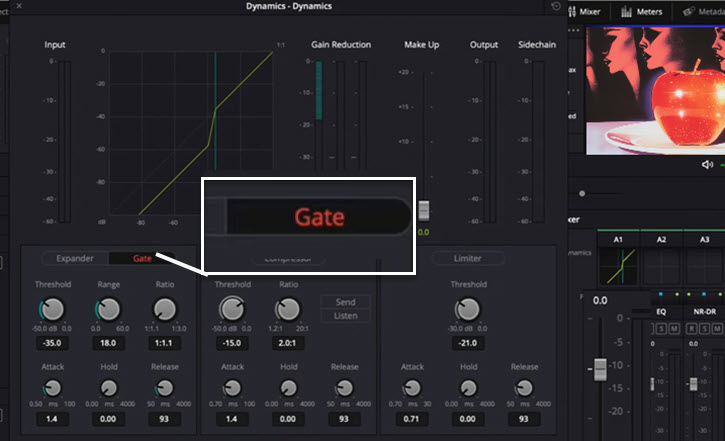Click the Limiter Release knob
This screenshot has height=441, width=725.
pos(524,388)
